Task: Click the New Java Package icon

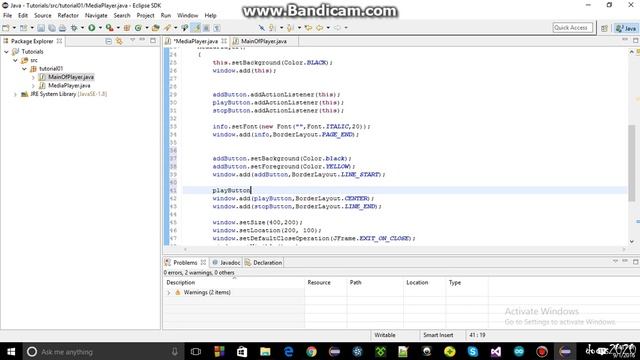Action: [x=127, y=28]
